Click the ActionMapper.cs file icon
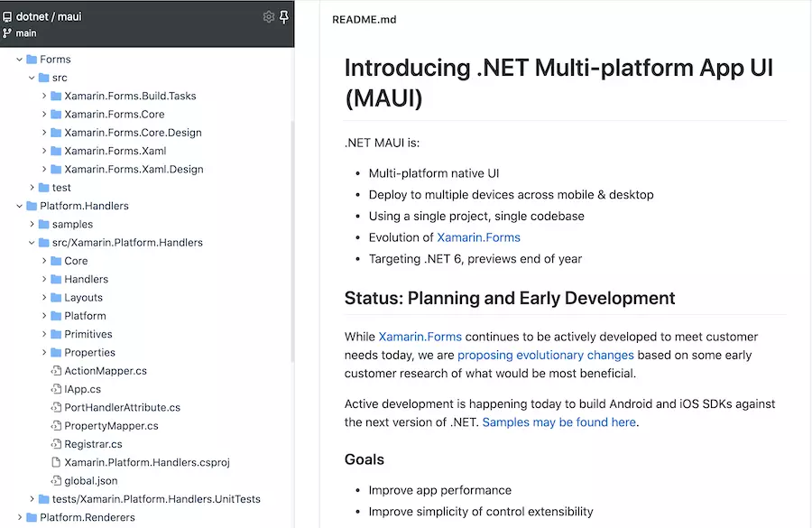This screenshot has width=812, height=528. (56, 371)
